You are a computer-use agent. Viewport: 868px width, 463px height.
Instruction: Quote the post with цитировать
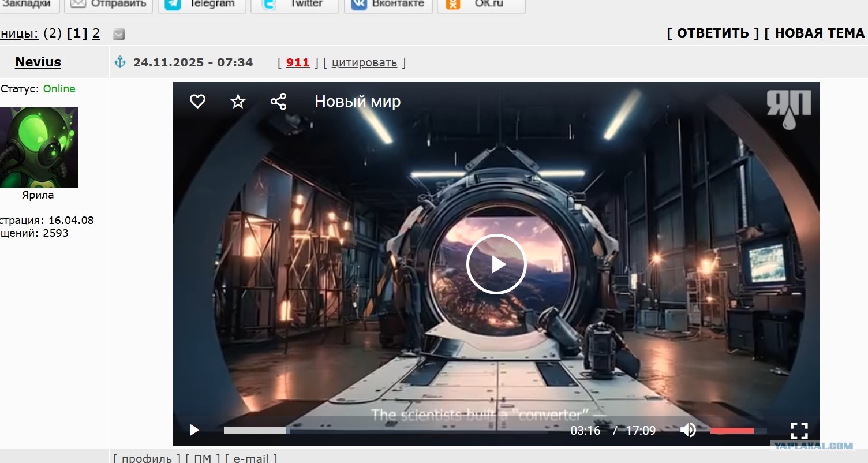(x=364, y=62)
